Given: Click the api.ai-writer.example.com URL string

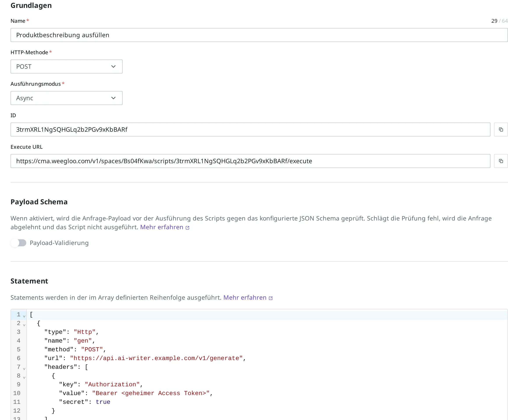Looking at the screenshot, I should (x=156, y=358).
